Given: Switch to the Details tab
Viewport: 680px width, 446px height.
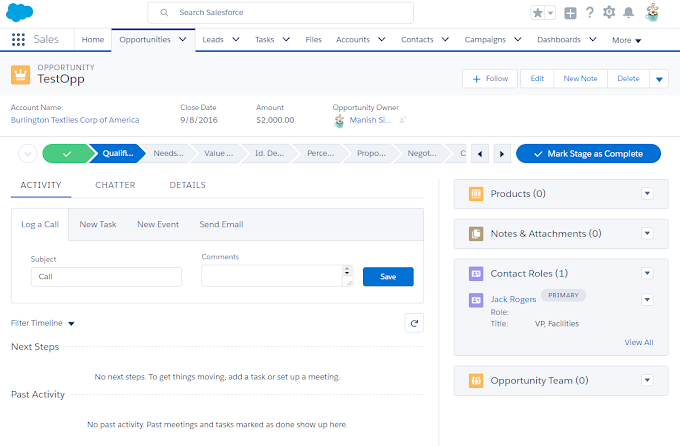Looking at the screenshot, I should 187,185.
